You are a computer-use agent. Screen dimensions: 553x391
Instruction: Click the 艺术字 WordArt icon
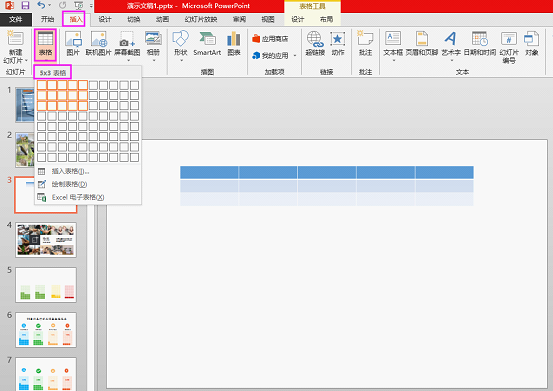451,44
